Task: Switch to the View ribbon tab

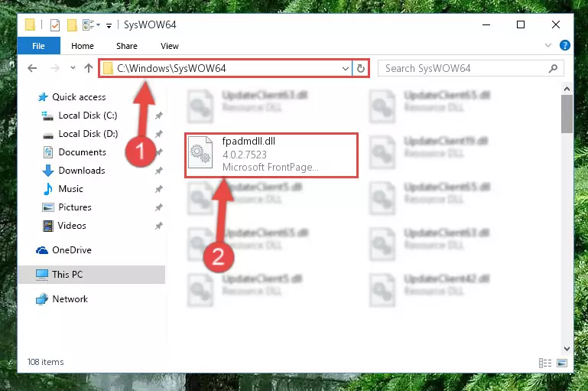Action: pos(170,46)
